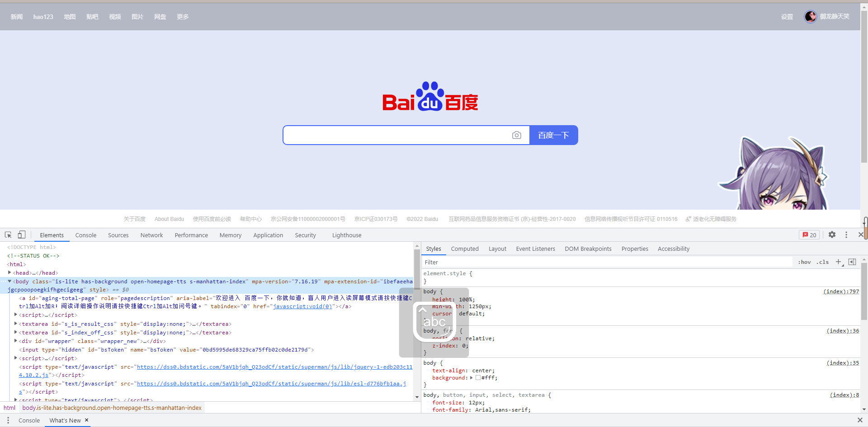Image resolution: width=868 pixels, height=427 pixels.
Task: Close the What's New drawer tab
Action: [87, 420]
